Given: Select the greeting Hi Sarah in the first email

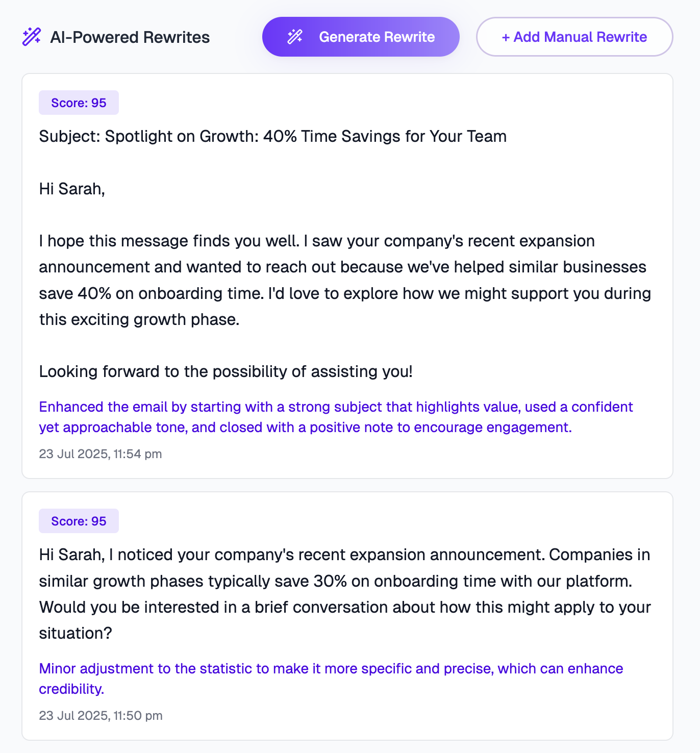Looking at the screenshot, I should (71, 188).
